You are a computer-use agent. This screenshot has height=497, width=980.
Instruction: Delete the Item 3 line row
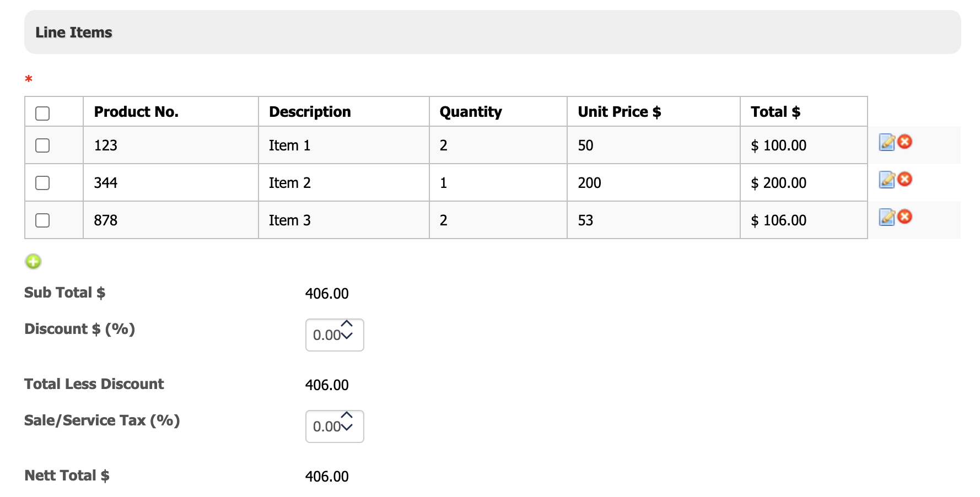click(x=904, y=217)
